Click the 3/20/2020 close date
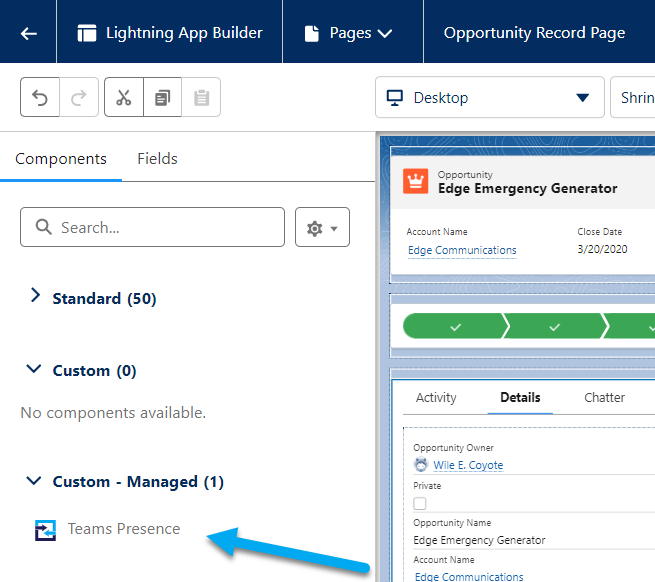The width and height of the screenshot is (655, 582). 602,249
